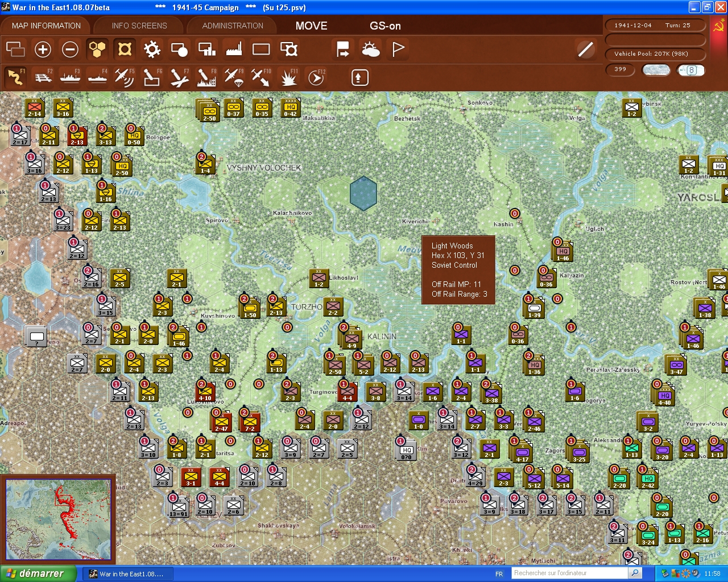Select the F6 bomb unit mode icon

click(152, 77)
